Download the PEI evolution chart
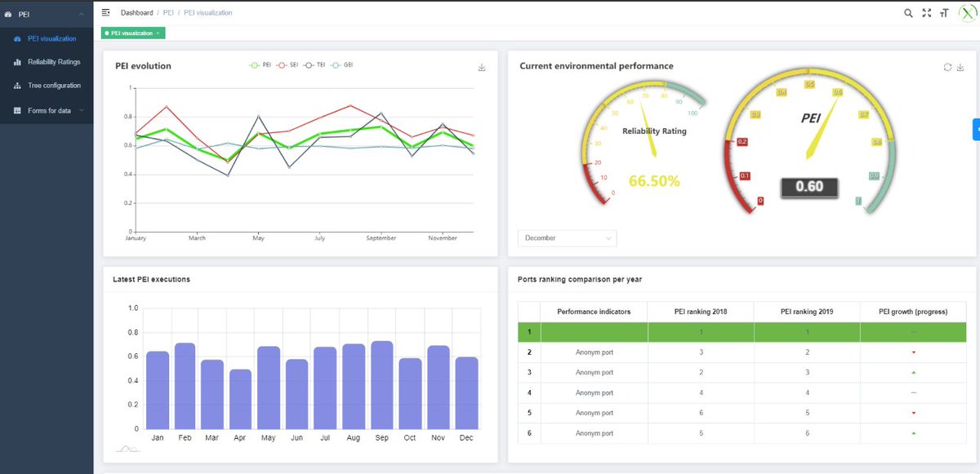Image resolution: width=980 pixels, height=474 pixels. [x=482, y=68]
